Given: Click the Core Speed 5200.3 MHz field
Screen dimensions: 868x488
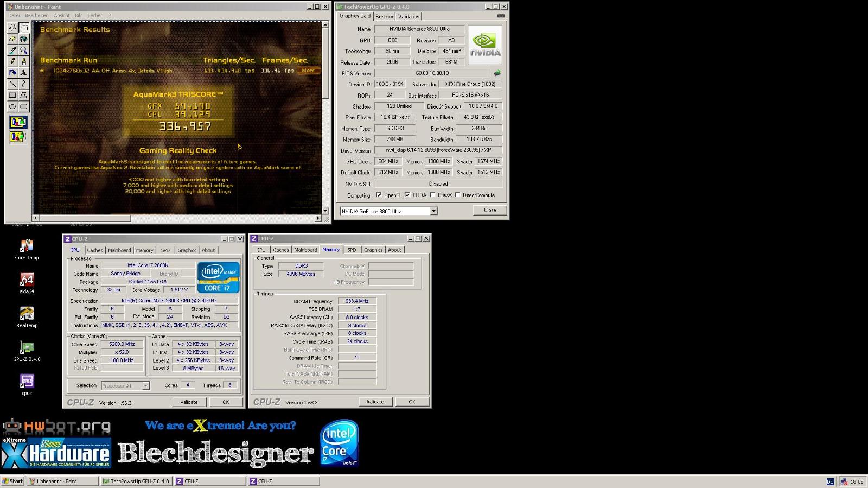Looking at the screenshot, I should tap(122, 344).
